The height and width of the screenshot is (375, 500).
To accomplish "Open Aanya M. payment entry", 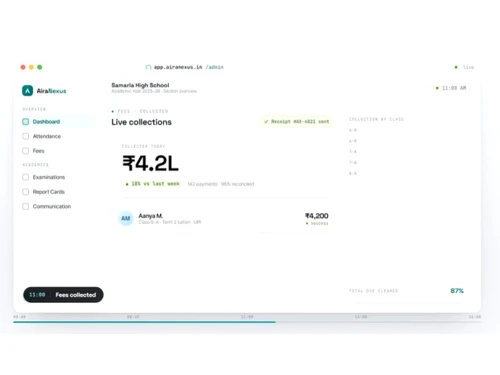I will click(223, 219).
